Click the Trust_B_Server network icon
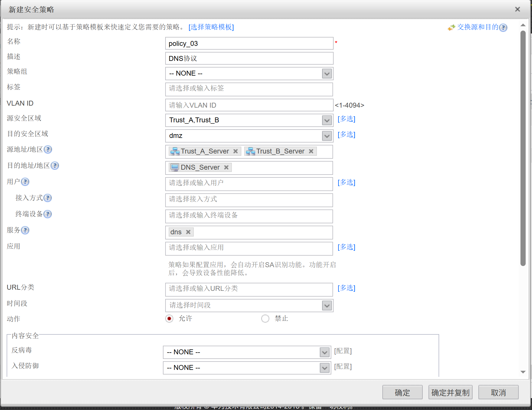The height and width of the screenshot is (410, 532). click(250, 151)
